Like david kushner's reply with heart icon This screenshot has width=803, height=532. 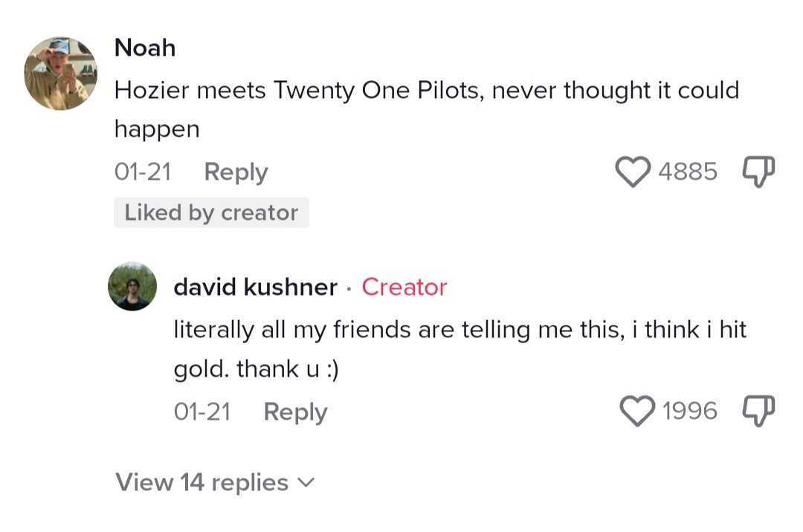click(x=637, y=411)
